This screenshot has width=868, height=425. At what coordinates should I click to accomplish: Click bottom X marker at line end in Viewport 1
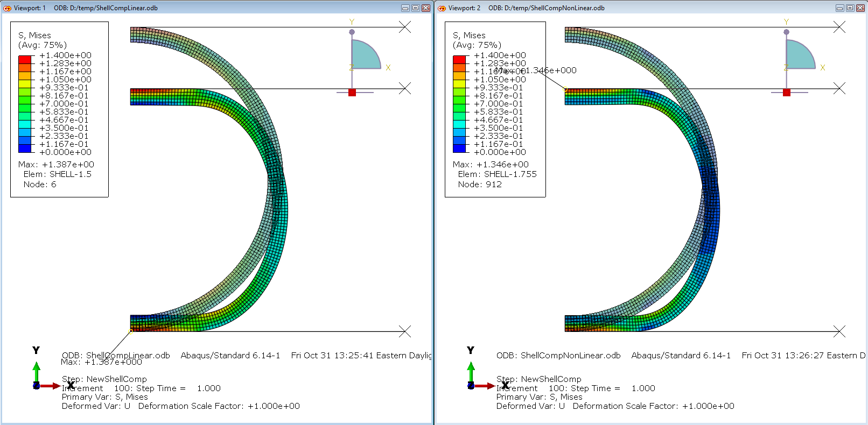(x=405, y=331)
